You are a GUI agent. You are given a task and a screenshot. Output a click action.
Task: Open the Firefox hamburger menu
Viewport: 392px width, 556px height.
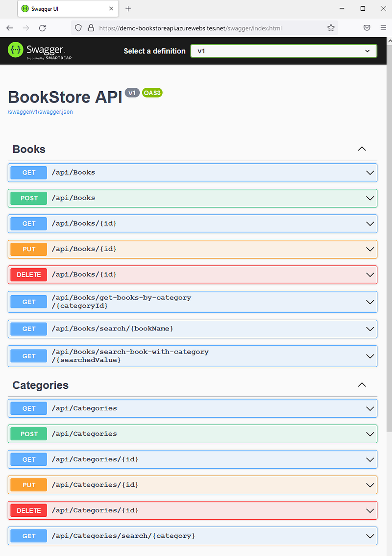point(383,28)
